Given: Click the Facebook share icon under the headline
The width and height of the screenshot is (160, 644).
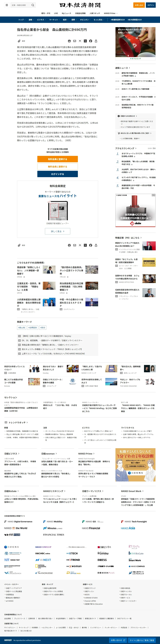Looking at the screenshot, I should (x=91, y=41).
